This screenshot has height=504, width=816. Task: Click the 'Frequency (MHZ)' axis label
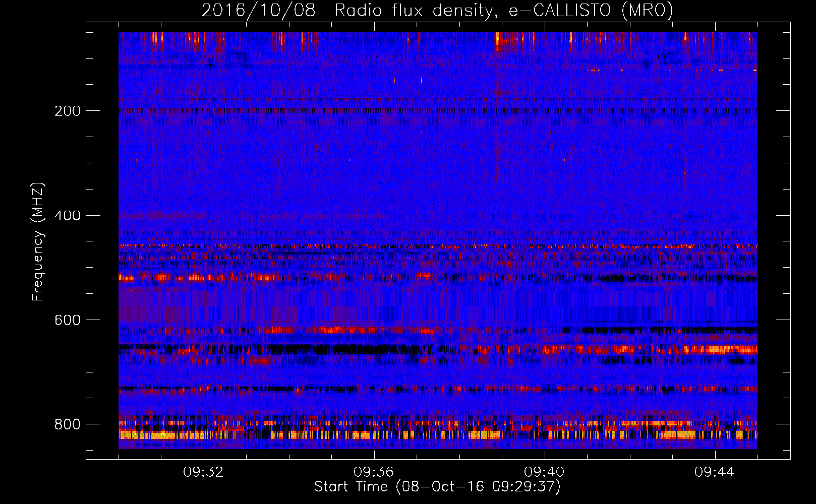(x=38, y=242)
